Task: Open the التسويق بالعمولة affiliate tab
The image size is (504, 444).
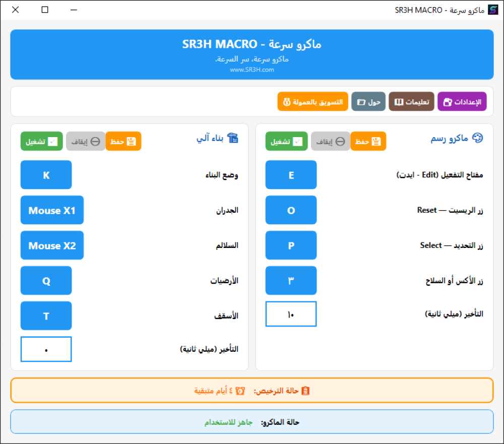Action: [312, 102]
